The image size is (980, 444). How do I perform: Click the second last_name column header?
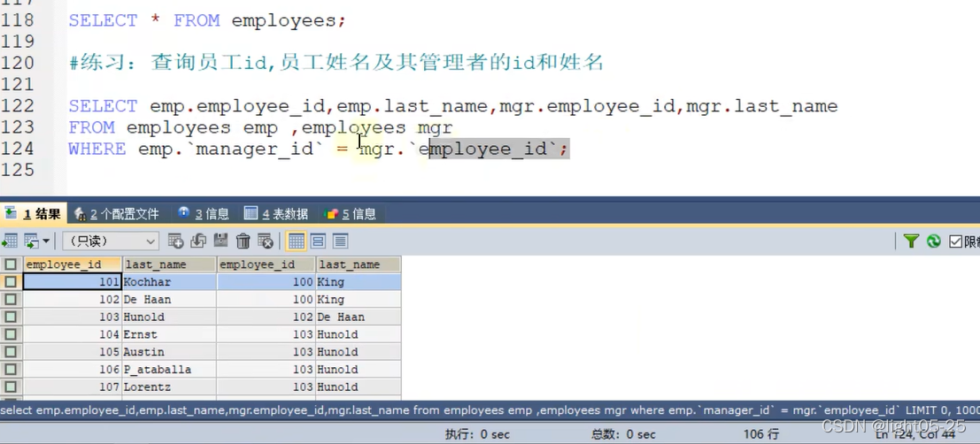[359, 264]
